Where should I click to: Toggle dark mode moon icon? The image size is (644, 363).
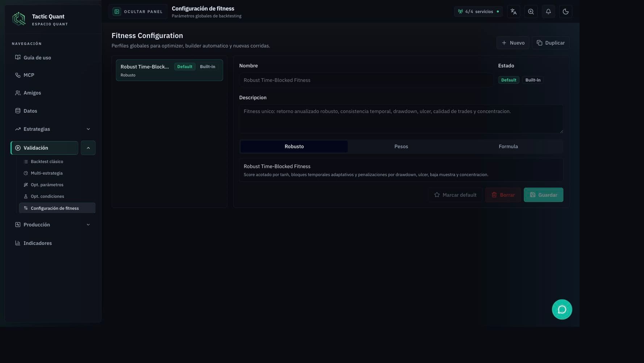click(565, 12)
